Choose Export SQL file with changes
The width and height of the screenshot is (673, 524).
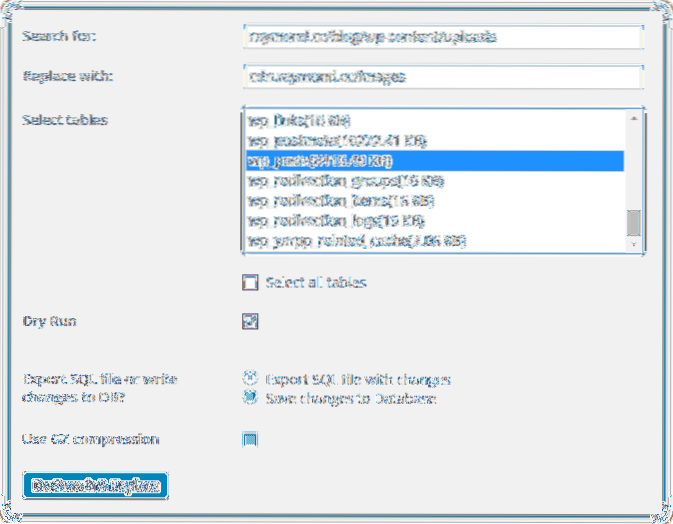click(250, 379)
